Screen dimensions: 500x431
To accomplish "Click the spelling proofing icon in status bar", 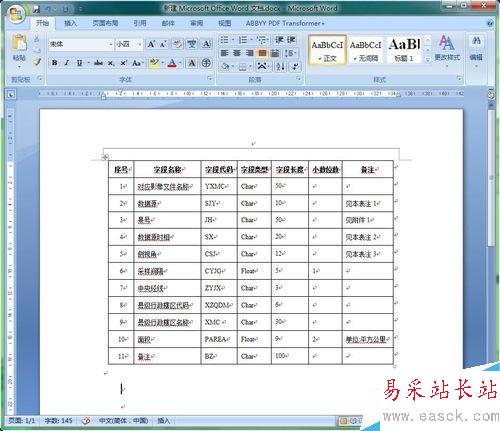I will (86, 421).
